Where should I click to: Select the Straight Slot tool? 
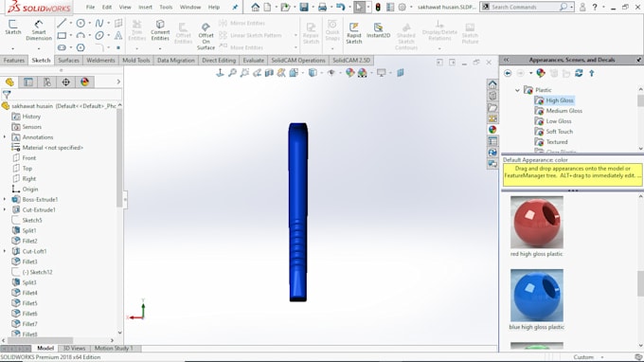(62, 47)
